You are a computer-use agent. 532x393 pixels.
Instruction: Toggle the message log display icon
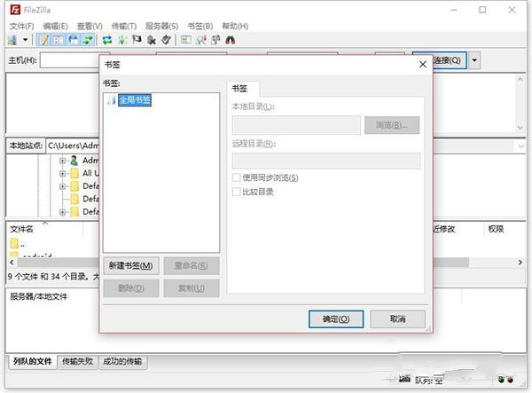click(x=43, y=40)
